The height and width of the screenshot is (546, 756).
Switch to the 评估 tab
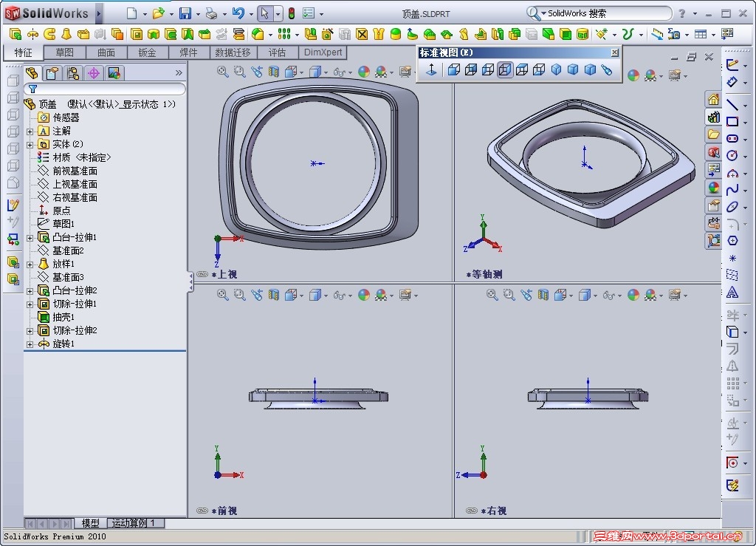point(278,52)
